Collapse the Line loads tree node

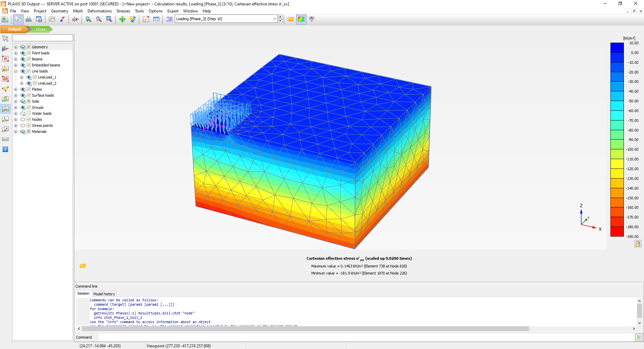click(15, 71)
